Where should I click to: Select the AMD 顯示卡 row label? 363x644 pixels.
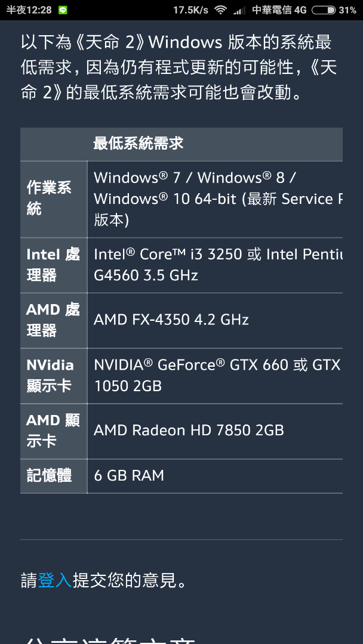tap(54, 432)
